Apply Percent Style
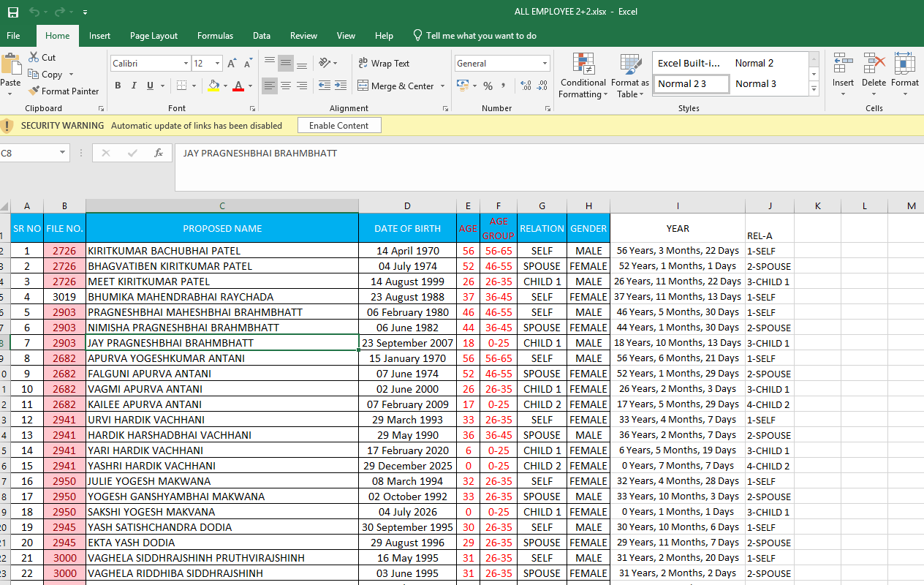This screenshot has height=585, width=924. click(x=488, y=86)
